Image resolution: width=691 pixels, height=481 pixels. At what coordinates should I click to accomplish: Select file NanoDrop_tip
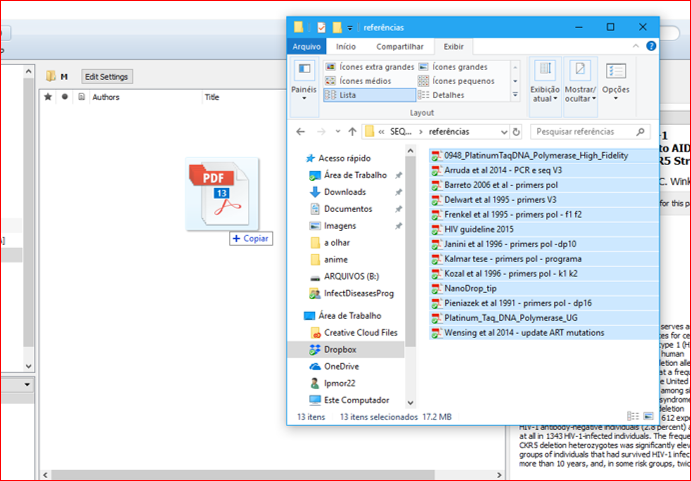pos(470,288)
